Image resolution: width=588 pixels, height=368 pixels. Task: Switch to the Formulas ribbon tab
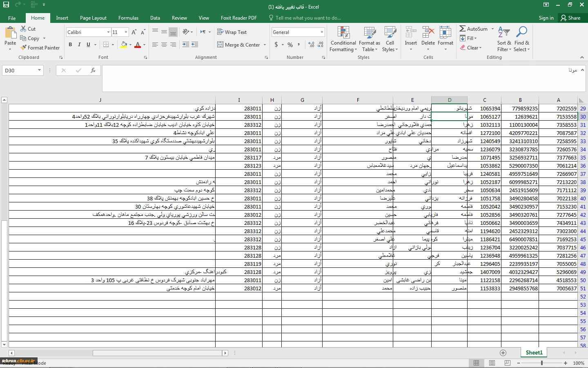[128, 18]
